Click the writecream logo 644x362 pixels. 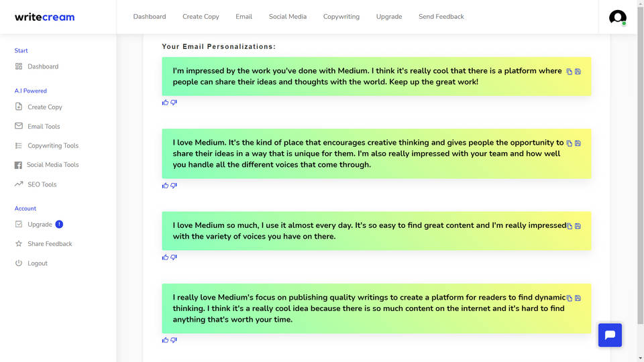click(x=44, y=17)
